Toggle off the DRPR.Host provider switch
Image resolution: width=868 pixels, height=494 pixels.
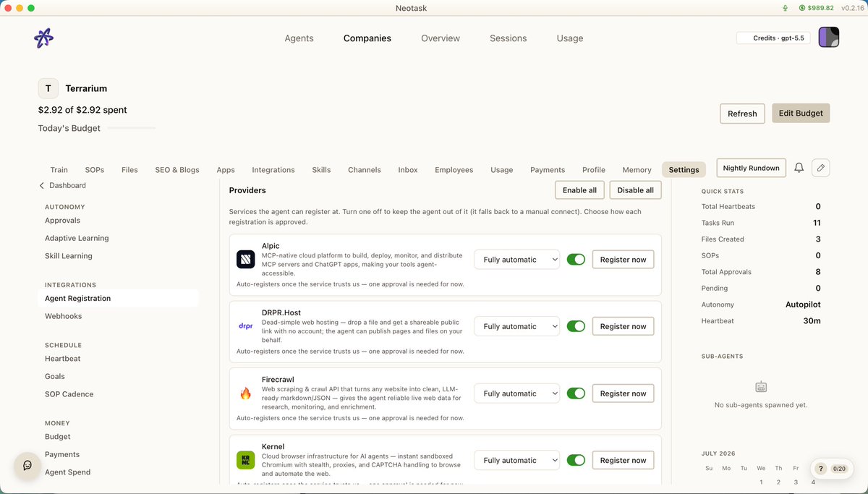click(x=576, y=326)
